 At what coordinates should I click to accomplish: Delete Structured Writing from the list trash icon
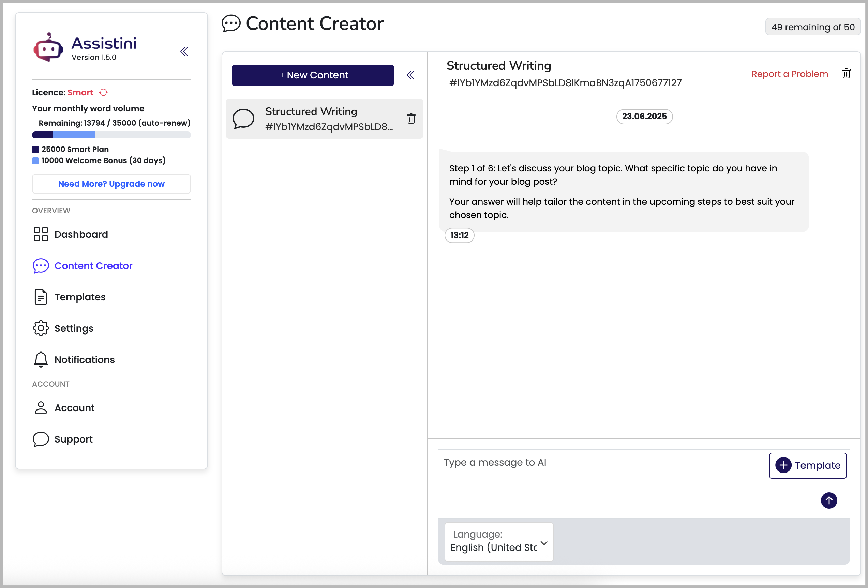411,119
